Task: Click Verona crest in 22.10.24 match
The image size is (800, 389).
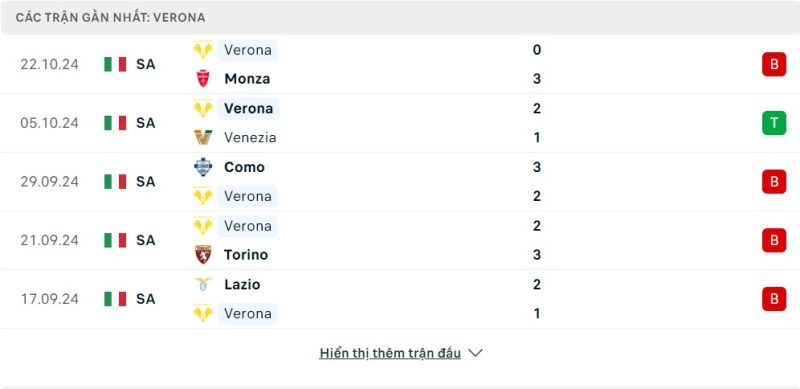Action: click(203, 50)
